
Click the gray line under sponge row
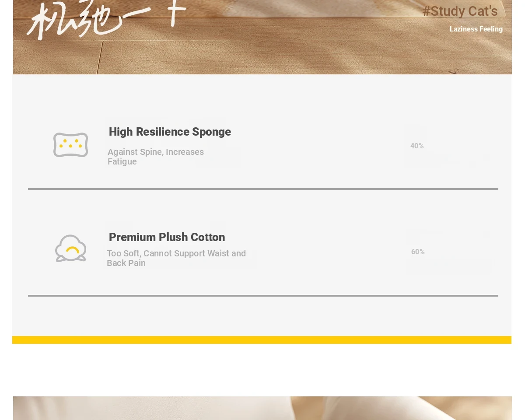tap(263, 189)
